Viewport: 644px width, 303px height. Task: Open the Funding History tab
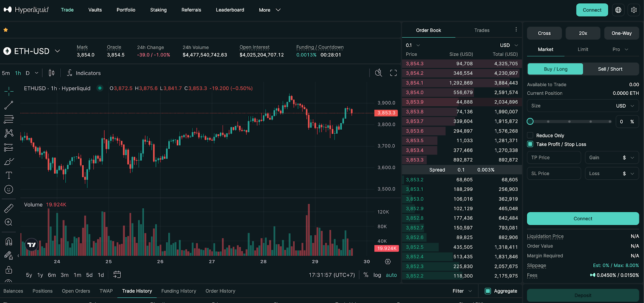[x=179, y=291]
